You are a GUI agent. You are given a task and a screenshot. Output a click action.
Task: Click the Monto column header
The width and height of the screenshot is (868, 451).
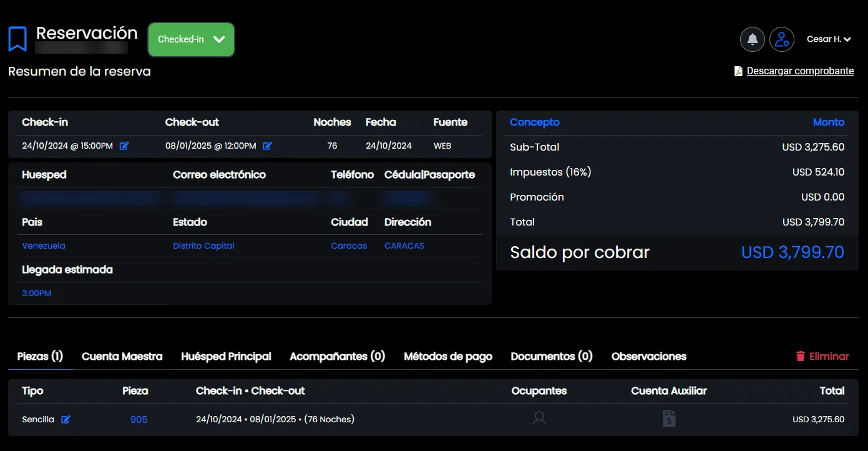pos(829,122)
